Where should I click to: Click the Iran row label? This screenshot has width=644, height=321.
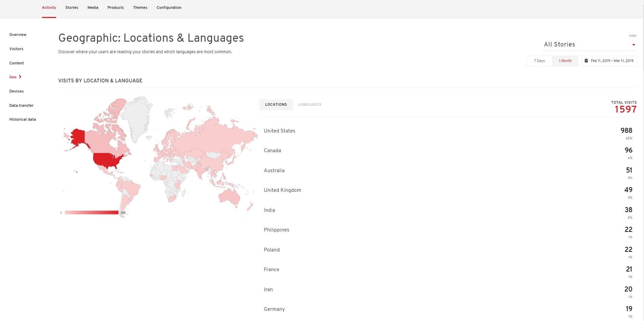point(268,289)
